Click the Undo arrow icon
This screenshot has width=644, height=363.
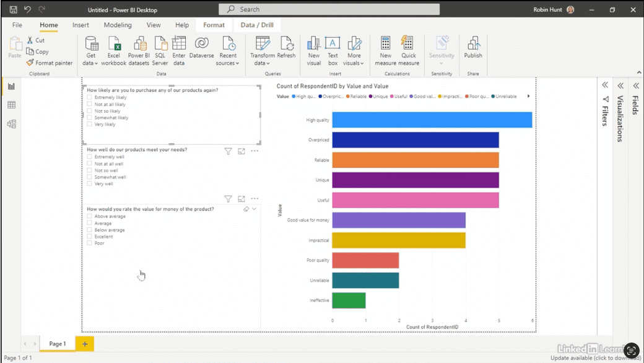[x=27, y=9]
